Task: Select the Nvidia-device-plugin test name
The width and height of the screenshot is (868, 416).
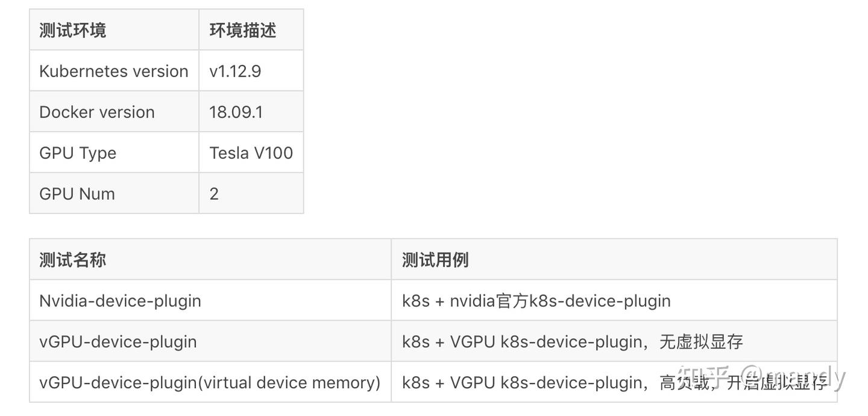Action: [120, 301]
